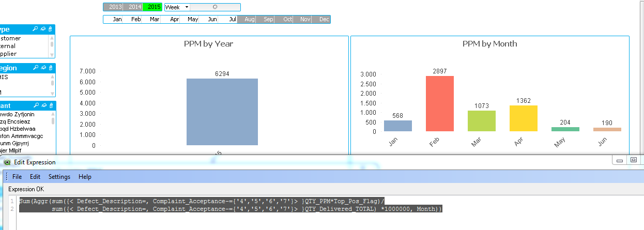
Task: Clear selections in the Region list box
Action: pos(44,68)
